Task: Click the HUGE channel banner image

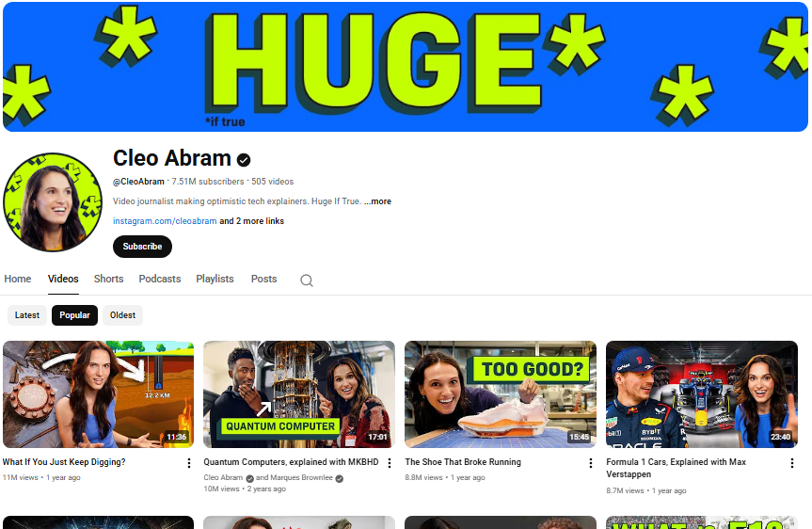Action: 406,67
